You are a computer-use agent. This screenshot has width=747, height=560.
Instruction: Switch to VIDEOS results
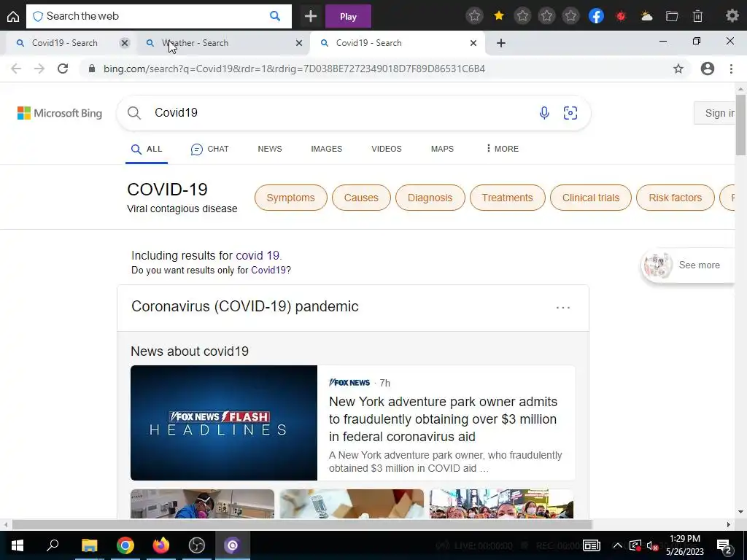point(387,149)
